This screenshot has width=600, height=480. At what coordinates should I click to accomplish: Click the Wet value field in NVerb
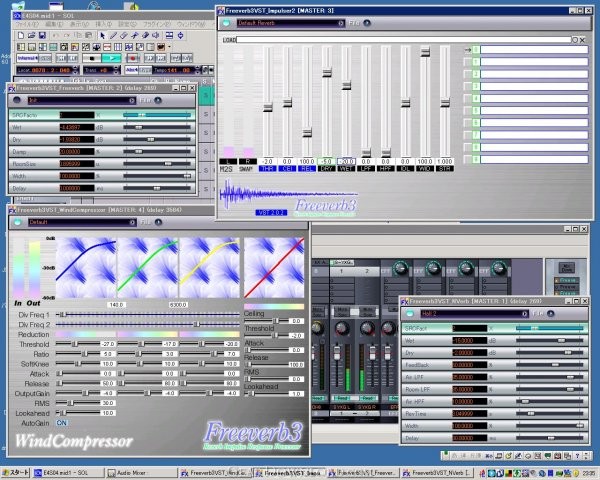point(470,341)
